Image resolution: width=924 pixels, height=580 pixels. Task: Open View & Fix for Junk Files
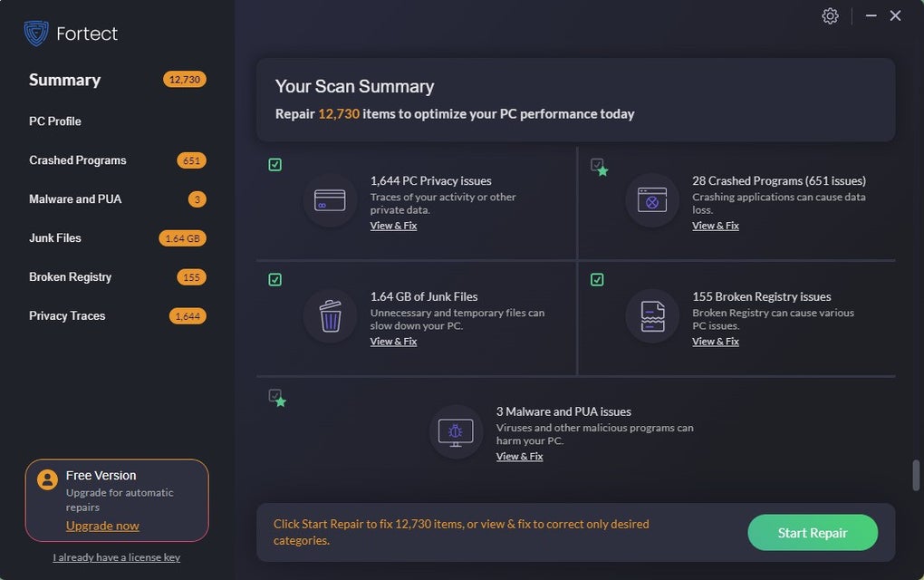[x=393, y=342]
